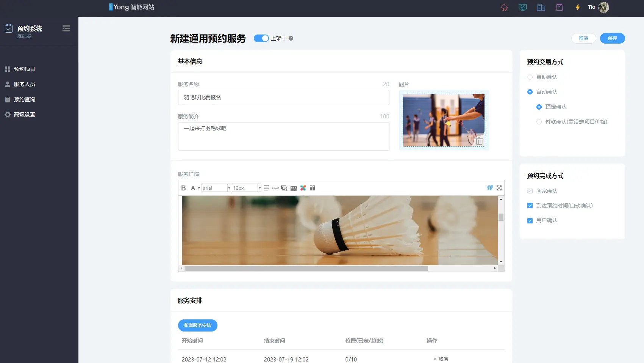Go to 预约查询 in the sidebar
This screenshot has height=363, width=644.
[25, 99]
